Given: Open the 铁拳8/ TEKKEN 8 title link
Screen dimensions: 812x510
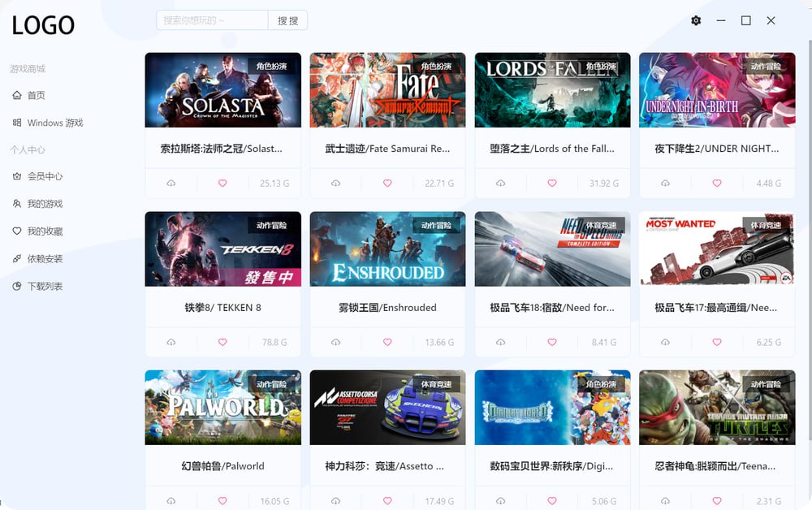Looking at the screenshot, I should [x=222, y=307].
